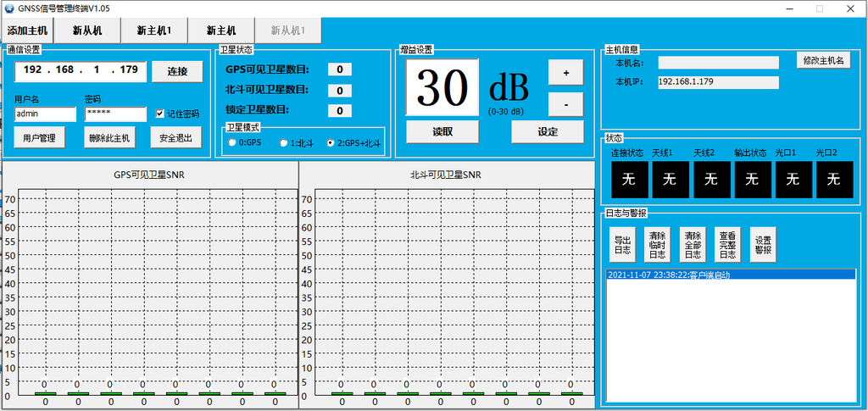Choose the 2:GPS+北斗 radio option
The width and height of the screenshot is (868, 411).
click(x=331, y=143)
